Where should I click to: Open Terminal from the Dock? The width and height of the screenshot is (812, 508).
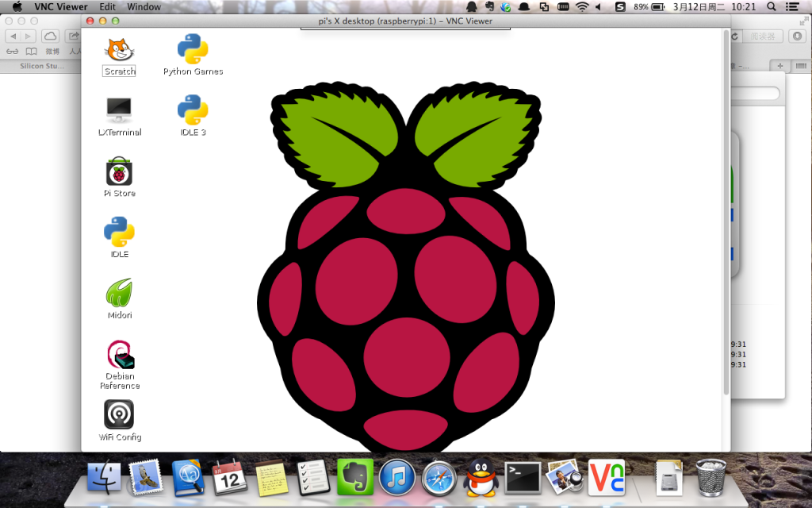click(523, 478)
